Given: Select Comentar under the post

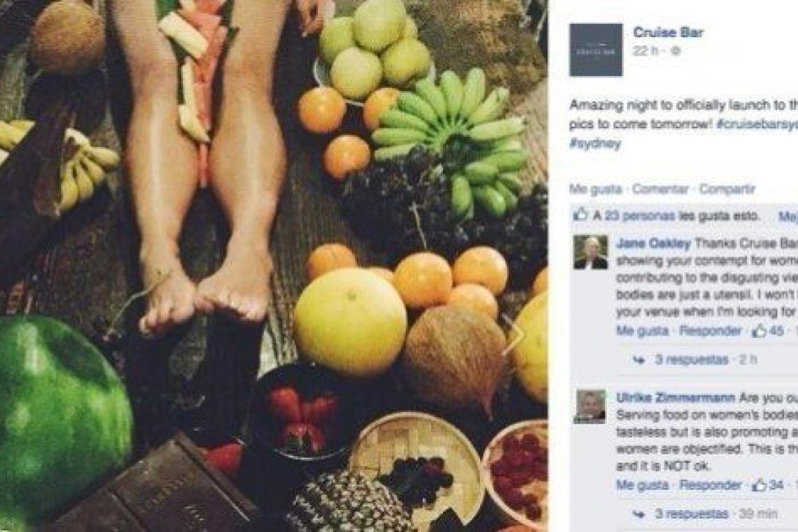Looking at the screenshot, I should coord(661,190).
